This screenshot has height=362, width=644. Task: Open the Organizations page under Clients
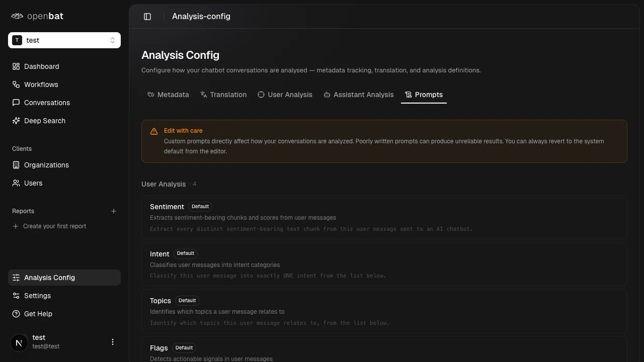[x=46, y=165]
